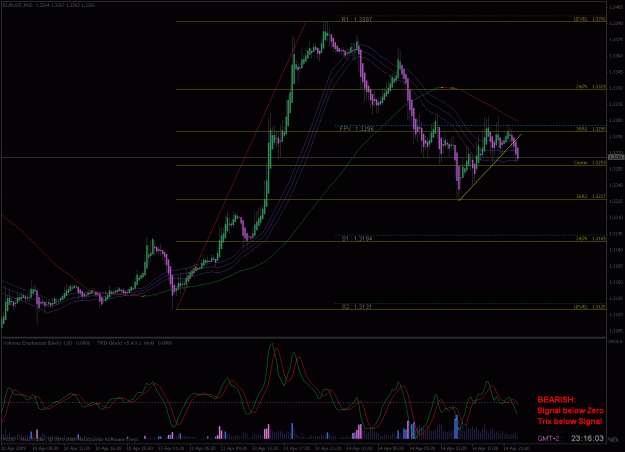Click the 14 Apr 01:00 time axis label
This screenshot has width=625, height=452.
(360, 448)
